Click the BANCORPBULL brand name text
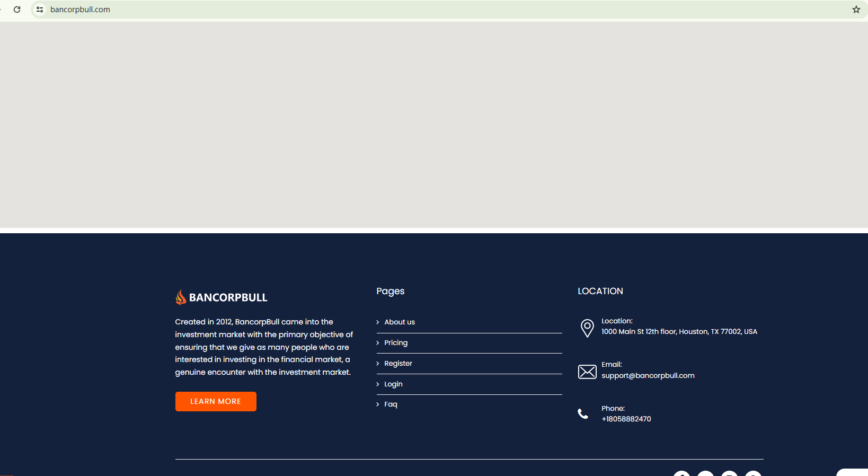This screenshot has height=476, width=868. click(228, 297)
